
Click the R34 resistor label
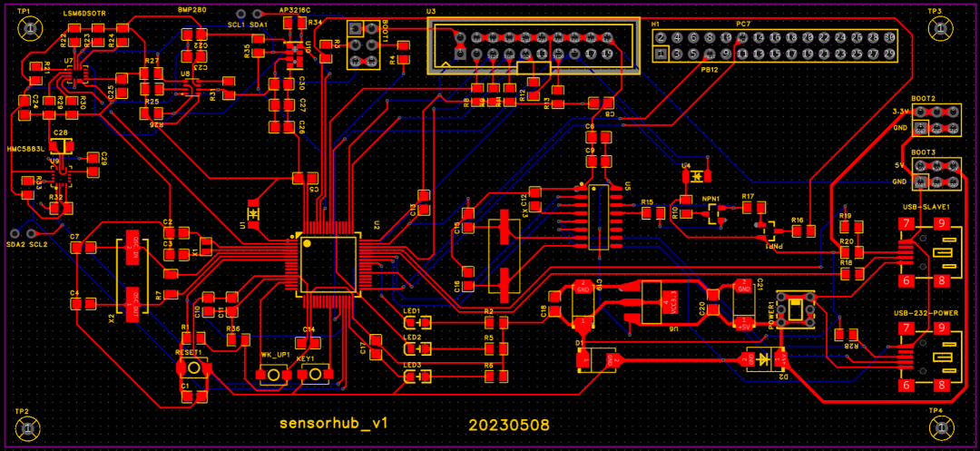[315, 23]
